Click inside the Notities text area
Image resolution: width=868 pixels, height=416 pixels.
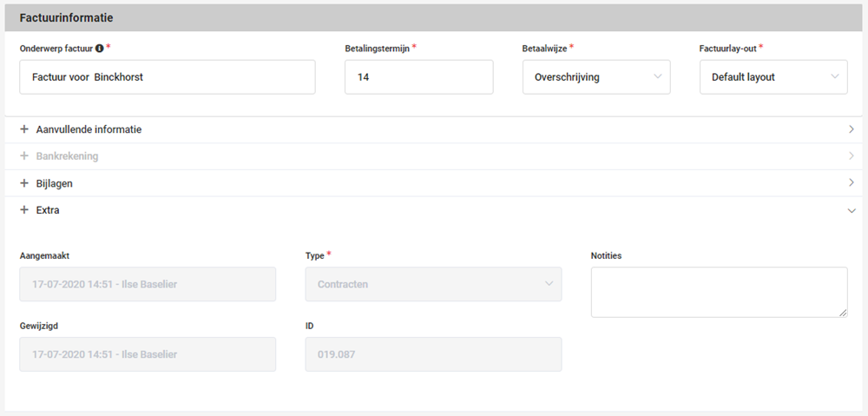(719, 292)
